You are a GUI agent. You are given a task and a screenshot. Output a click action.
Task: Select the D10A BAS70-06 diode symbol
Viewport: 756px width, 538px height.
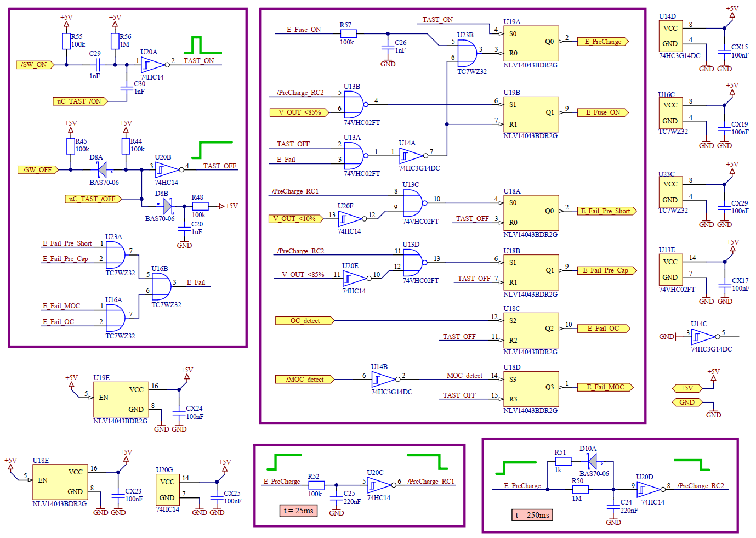pyautogui.click(x=592, y=462)
